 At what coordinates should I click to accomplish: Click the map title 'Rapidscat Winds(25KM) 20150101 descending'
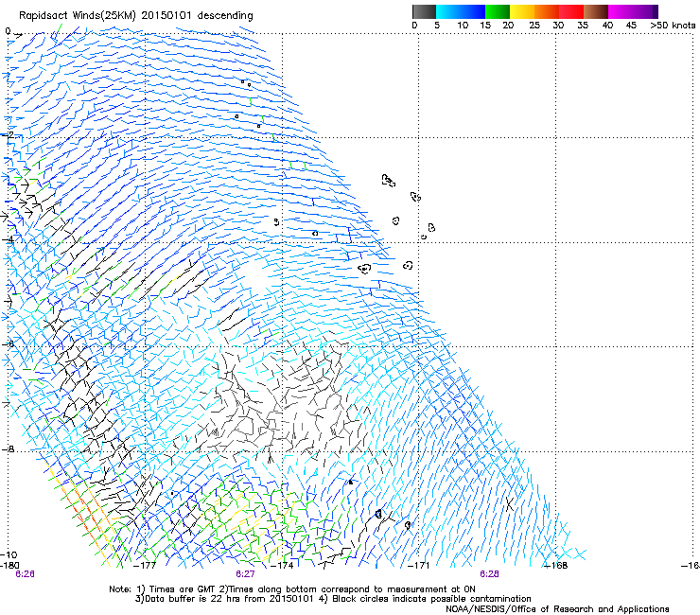(135, 16)
